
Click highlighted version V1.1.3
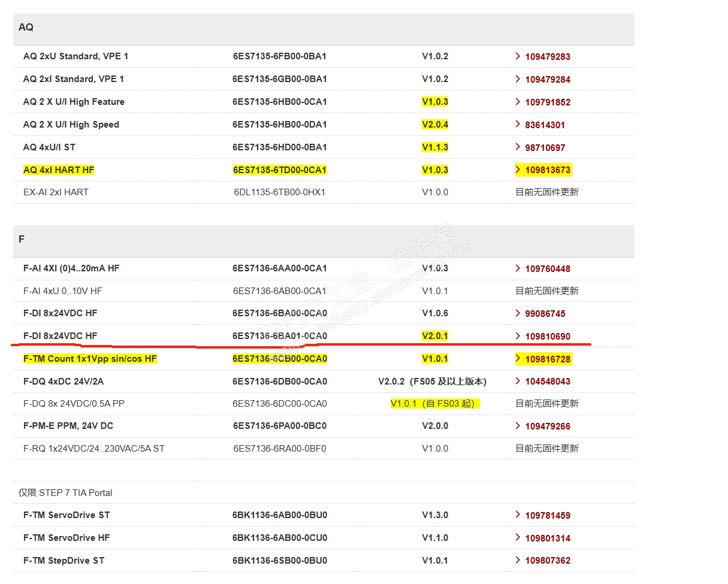point(435,147)
